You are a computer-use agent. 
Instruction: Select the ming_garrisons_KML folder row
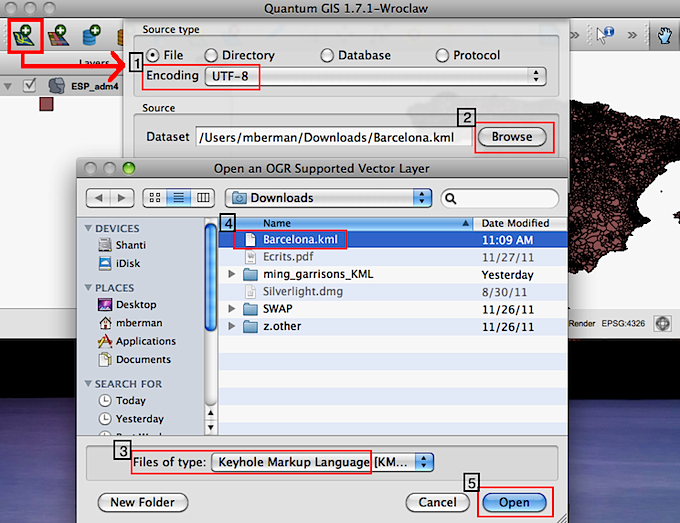pyautogui.click(x=393, y=275)
